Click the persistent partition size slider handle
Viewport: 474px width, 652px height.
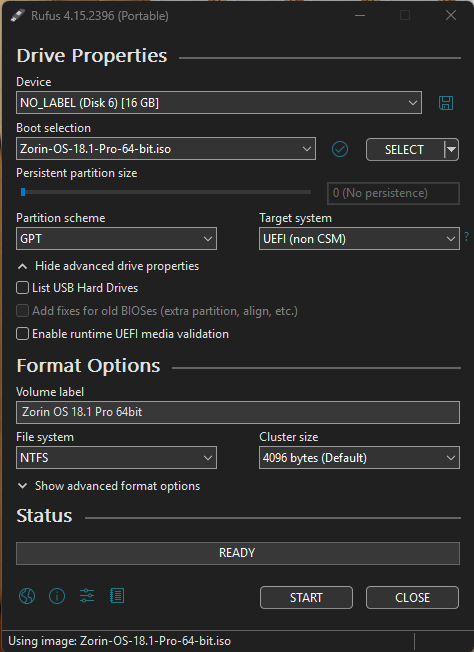(23, 192)
